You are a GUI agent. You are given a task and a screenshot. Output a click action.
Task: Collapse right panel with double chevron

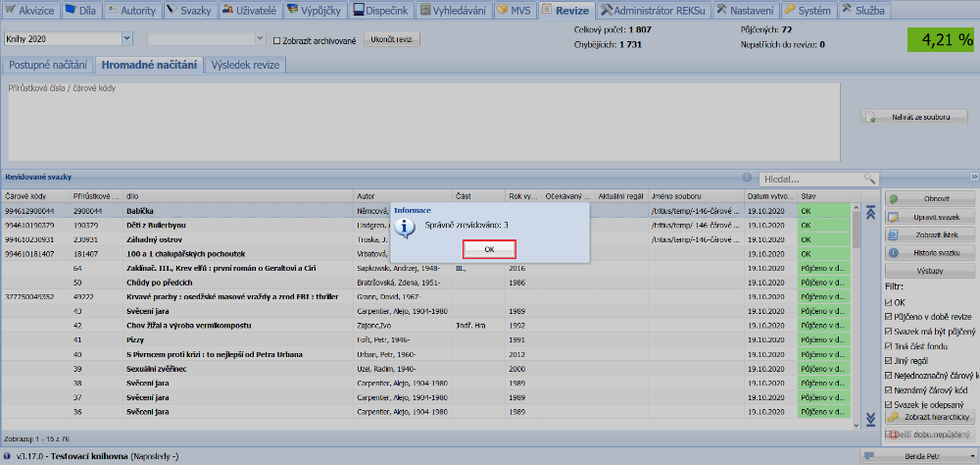(974, 178)
